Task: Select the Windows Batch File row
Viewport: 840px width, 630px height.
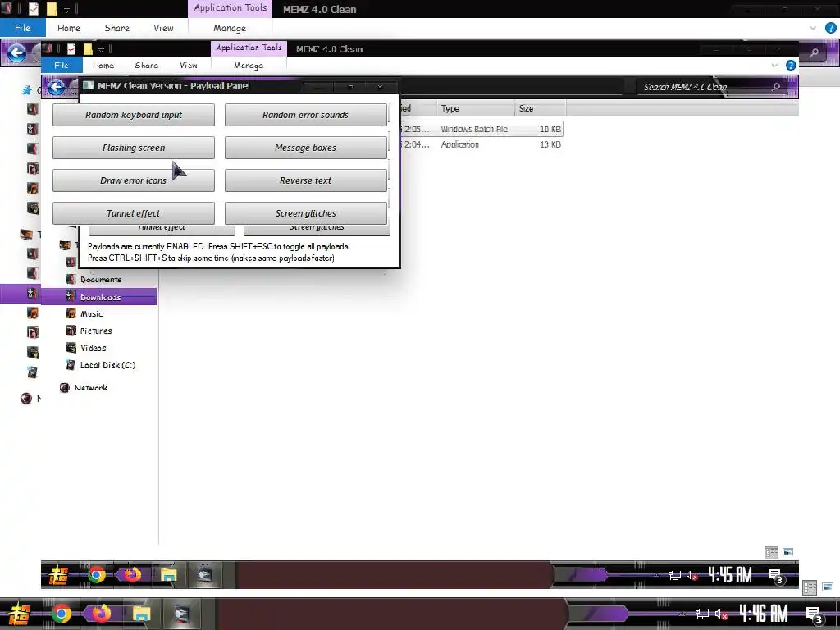Action: point(482,129)
